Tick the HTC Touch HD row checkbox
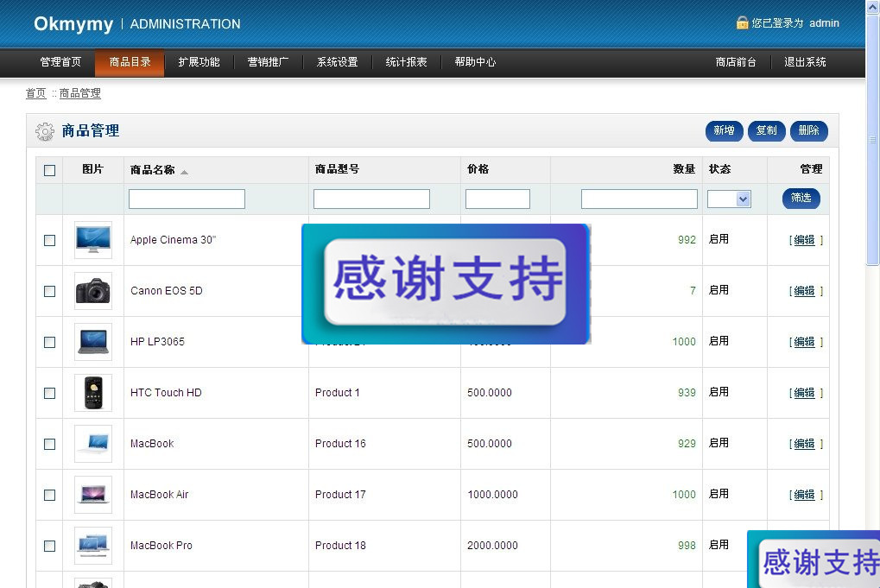This screenshot has height=588, width=880. point(49,394)
